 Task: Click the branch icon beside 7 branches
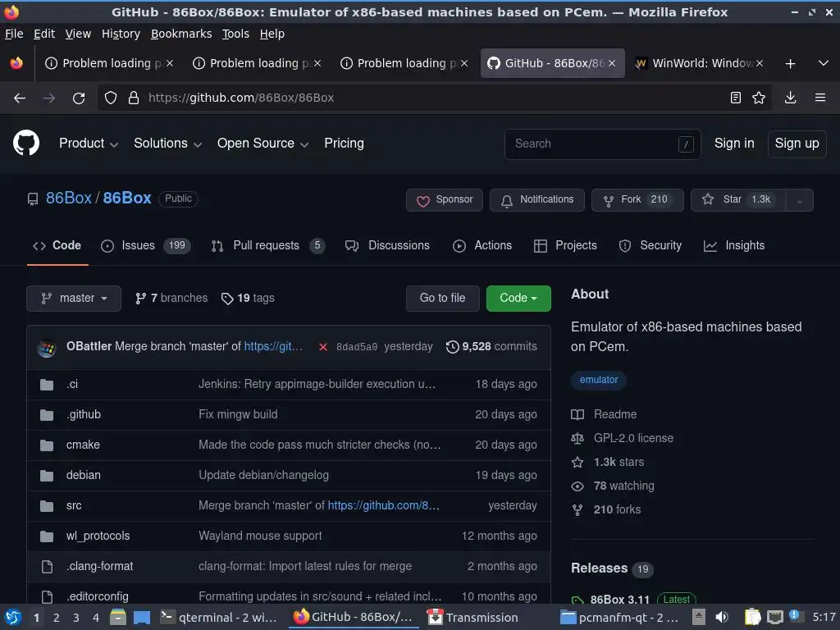pyautogui.click(x=140, y=299)
